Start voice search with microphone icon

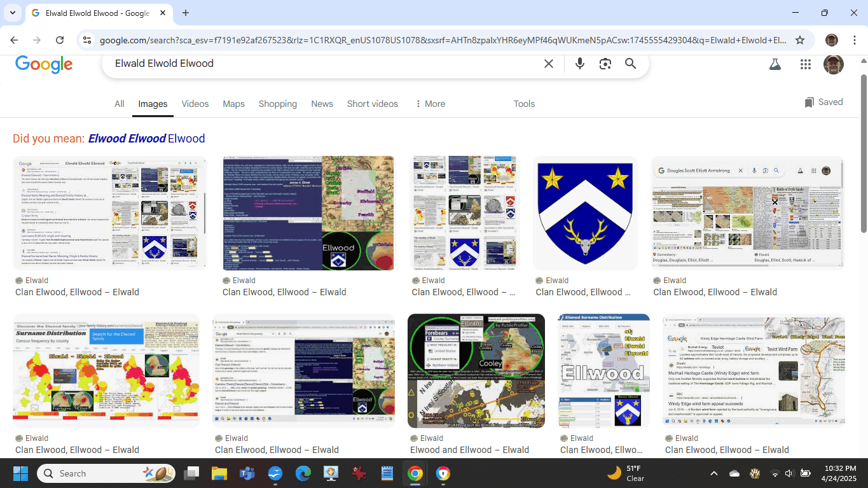pos(579,64)
